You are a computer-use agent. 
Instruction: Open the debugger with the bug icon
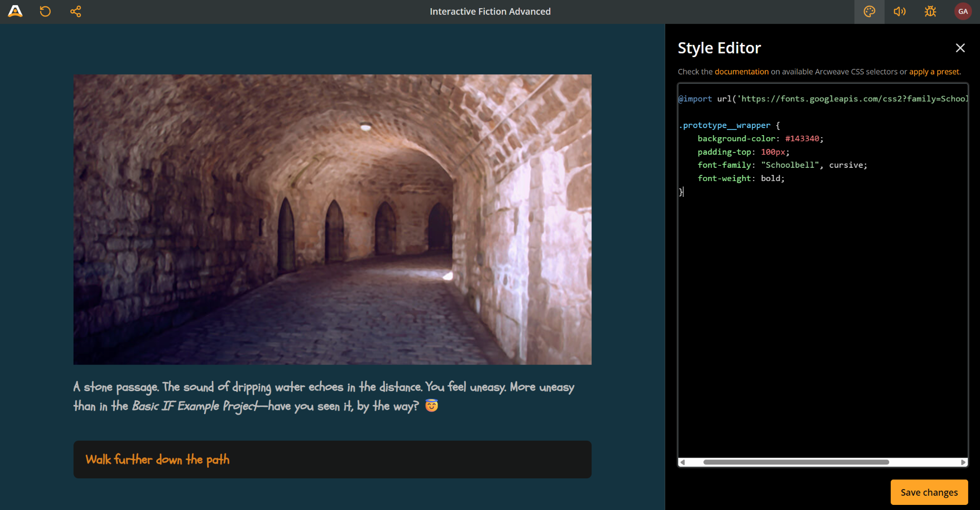(x=930, y=11)
